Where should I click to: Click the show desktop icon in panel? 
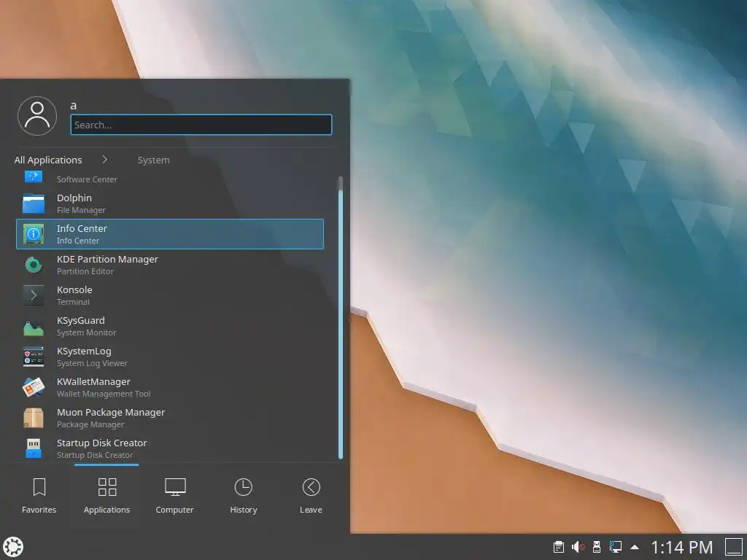(x=734, y=547)
